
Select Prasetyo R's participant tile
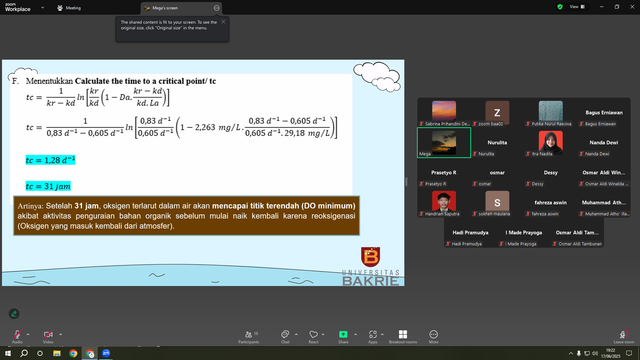pyautogui.click(x=444, y=173)
